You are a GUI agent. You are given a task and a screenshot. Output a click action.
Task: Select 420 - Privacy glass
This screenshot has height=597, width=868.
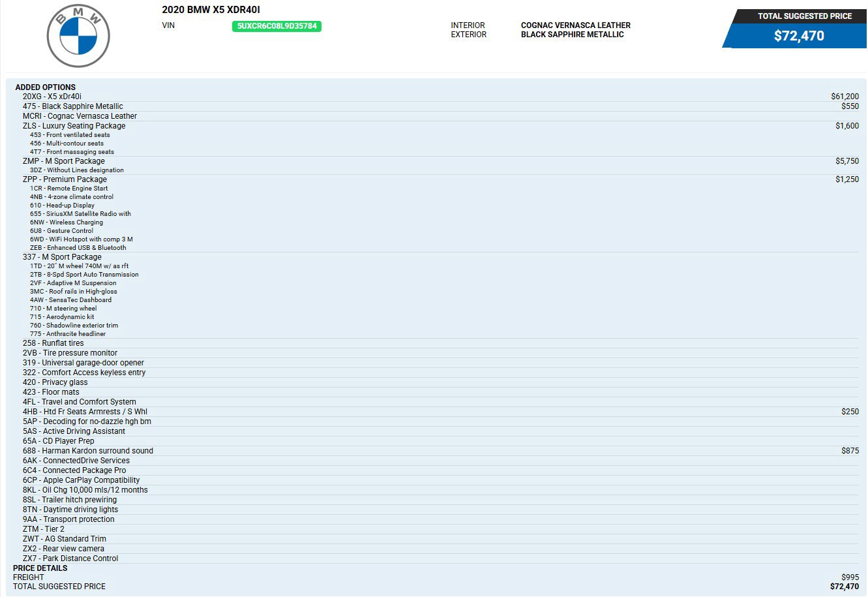point(55,382)
